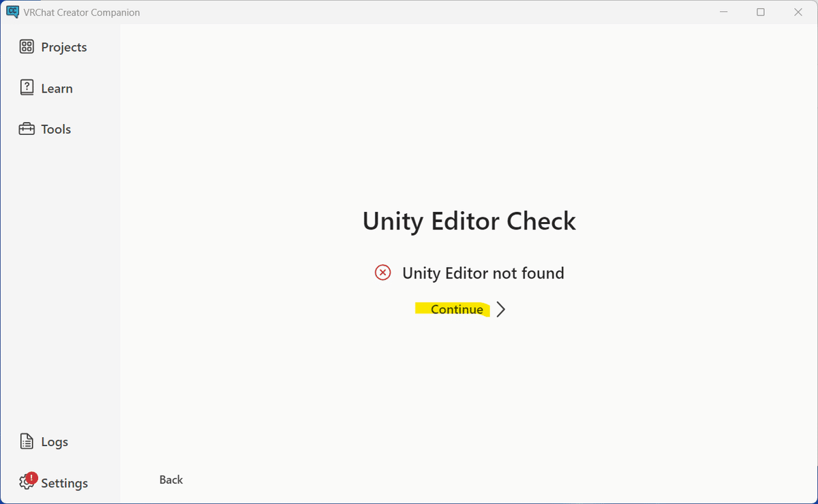Click the Logs document icon
Screen dimensions: 818x504
tap(27, 441)
